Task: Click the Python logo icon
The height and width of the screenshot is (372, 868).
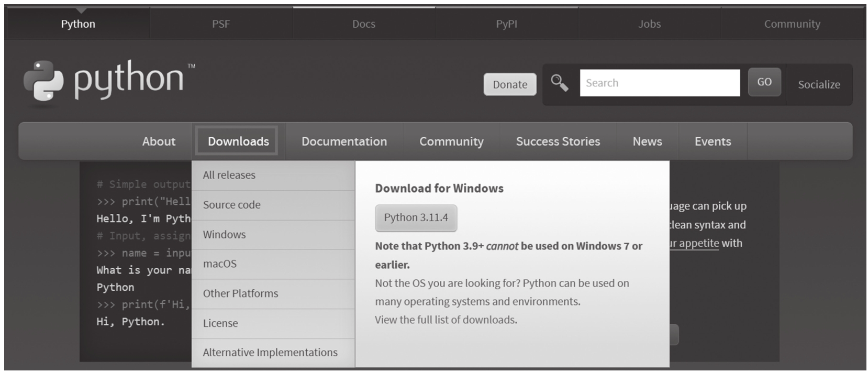Action: 44,81
